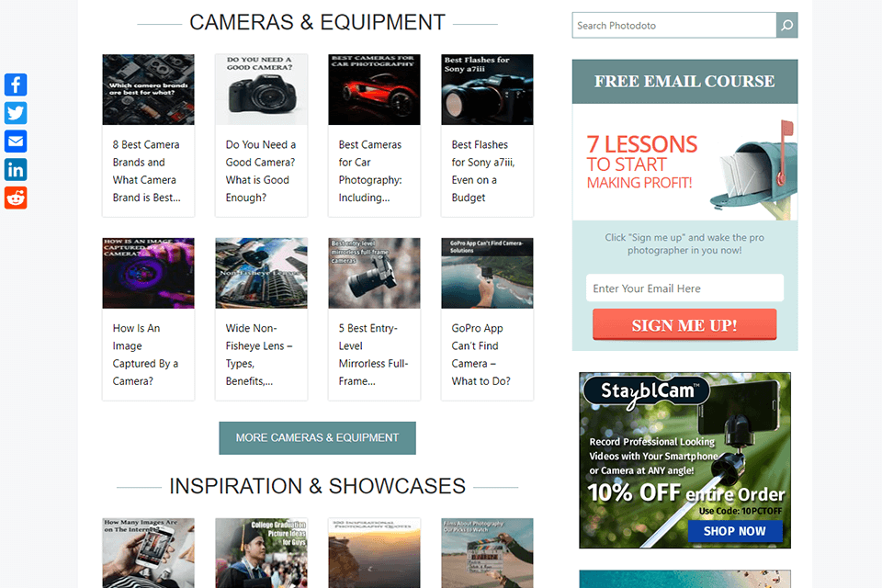Click the SIGN ME UP! button

[x=684, y=324]
